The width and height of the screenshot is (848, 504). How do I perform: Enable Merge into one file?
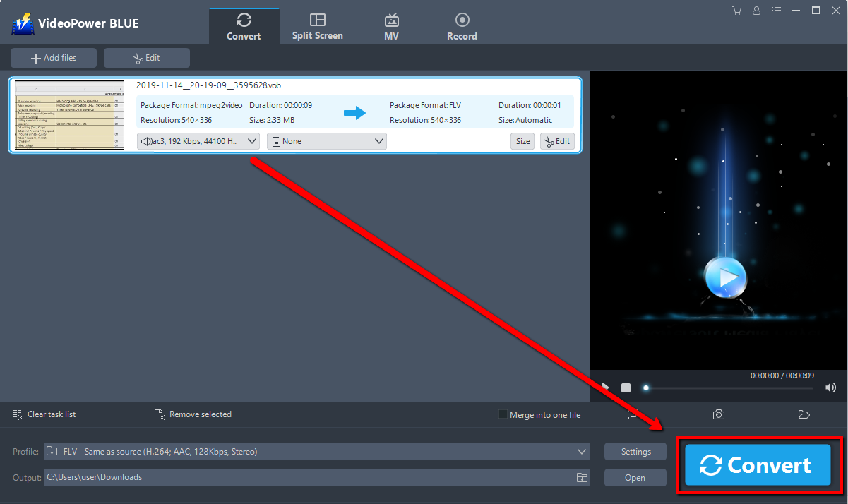tap(503, 414)
